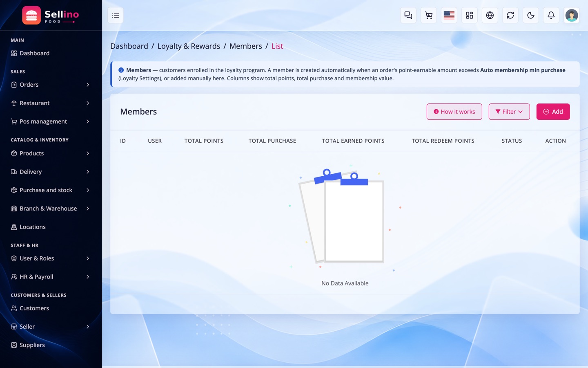Expand the Pos management menu
This screenshot has height=368, width=588.
pyautogui.click(x=51, y=121)
